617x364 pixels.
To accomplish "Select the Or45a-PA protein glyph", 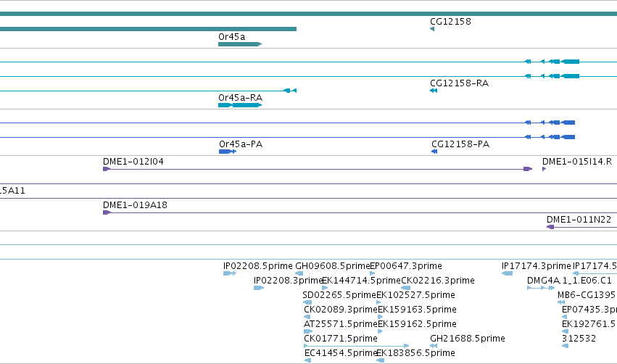I will [x=228, y=152].
